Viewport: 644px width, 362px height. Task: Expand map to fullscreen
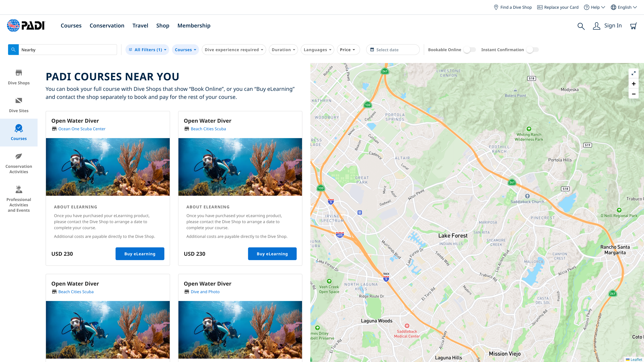(x=633, y=73)
